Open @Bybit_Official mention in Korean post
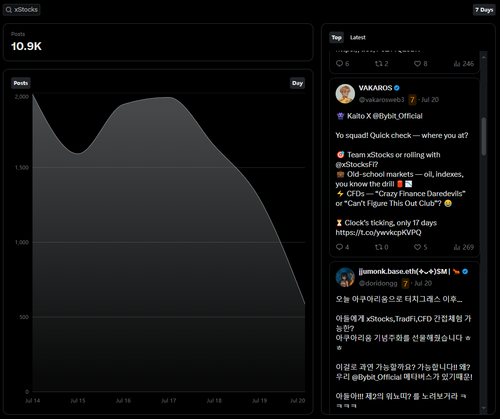Screen dimensions: 500x419 pos(377,377)
